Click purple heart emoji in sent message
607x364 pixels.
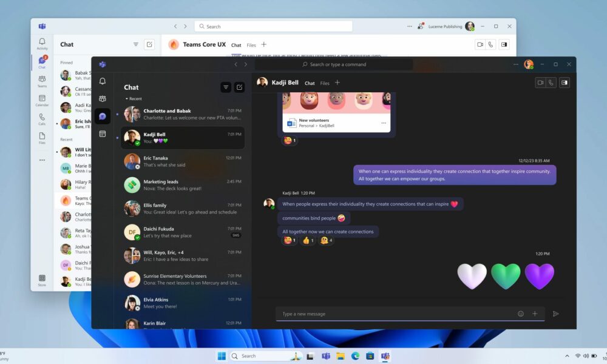pos(539,276)
